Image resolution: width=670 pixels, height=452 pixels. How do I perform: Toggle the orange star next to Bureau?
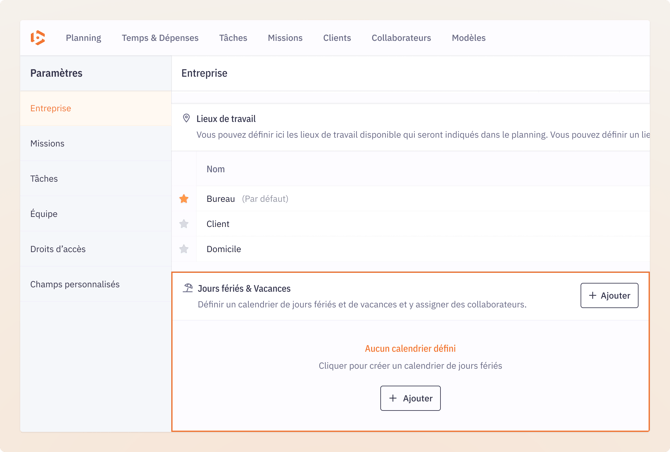[184, 199]
